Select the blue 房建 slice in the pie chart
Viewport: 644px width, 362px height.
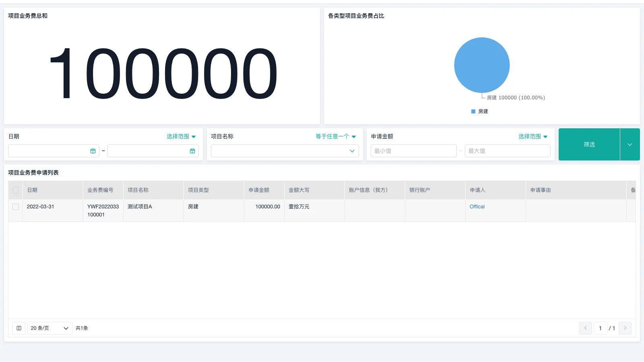tap(482, 65)
